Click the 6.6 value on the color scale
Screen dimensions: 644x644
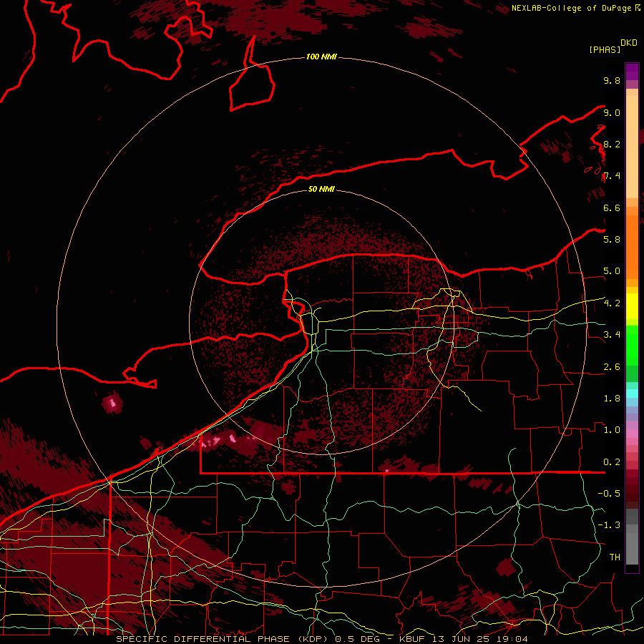[x=612, y=208]
